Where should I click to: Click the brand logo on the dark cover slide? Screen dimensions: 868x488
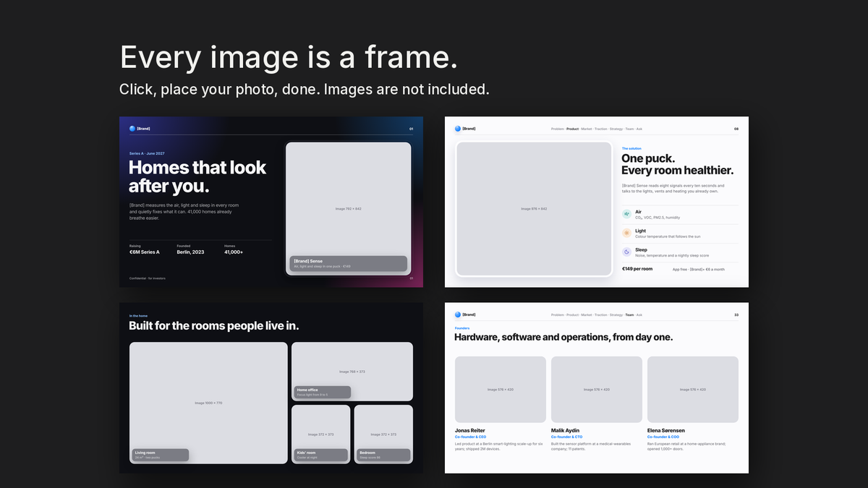(x=140, y=129)
